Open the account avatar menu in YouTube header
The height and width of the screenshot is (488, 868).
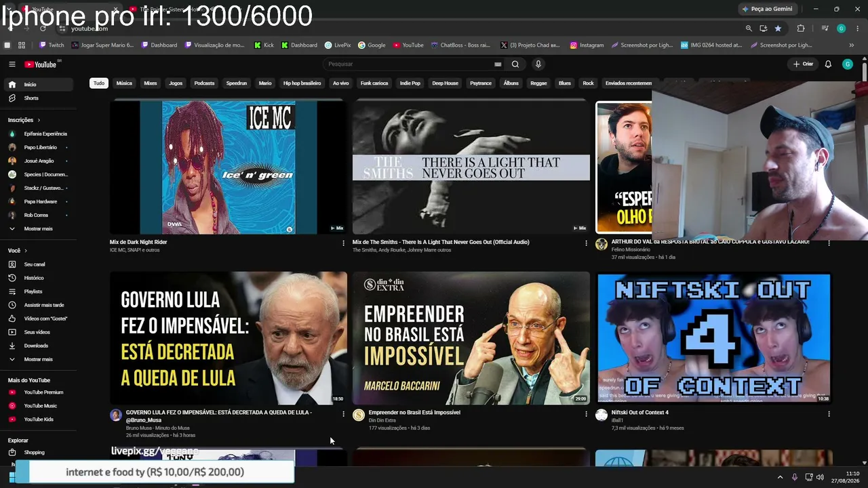coord(848,64)
